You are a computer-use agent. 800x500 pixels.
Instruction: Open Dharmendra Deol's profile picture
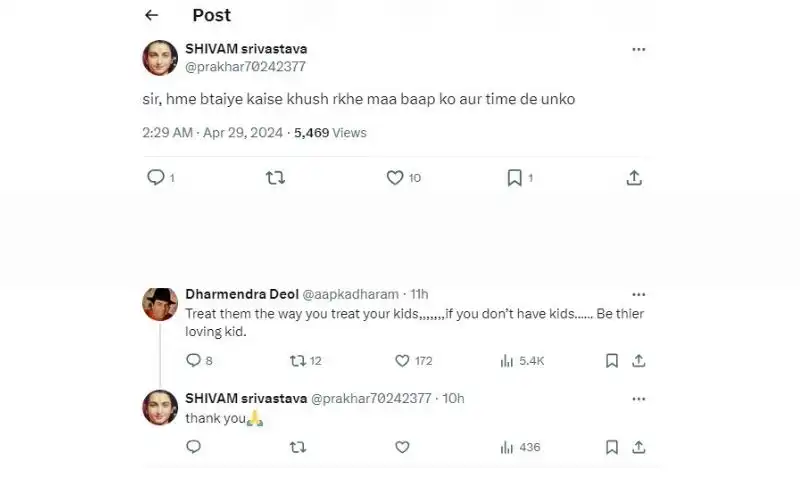[x=160, y=305]
